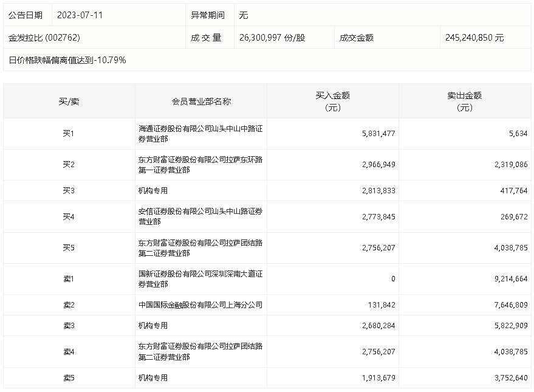534x392 pixels.
Task: Click the 卖出金额 (元) column header
Action: point(464,101)
